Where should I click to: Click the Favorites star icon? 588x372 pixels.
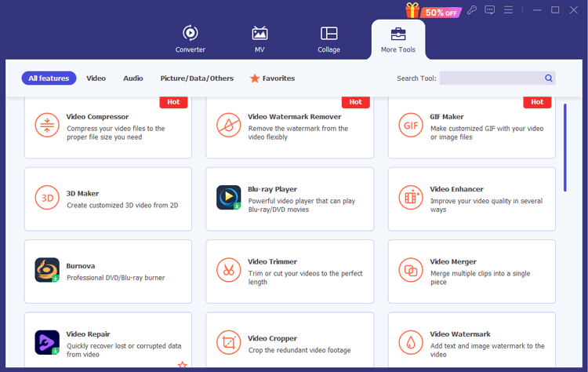pyautogui.click(x=255, y=78)
